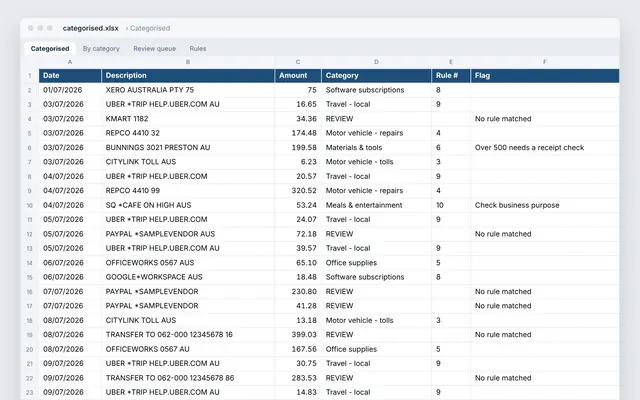Select the amount 230.80 cell
The image size is (640, 400).
298,291
